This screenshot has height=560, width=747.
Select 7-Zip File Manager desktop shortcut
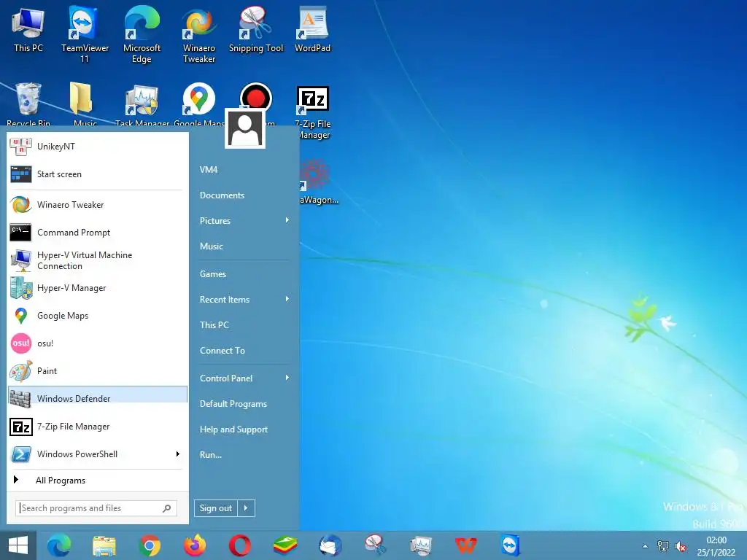[312, 112]
